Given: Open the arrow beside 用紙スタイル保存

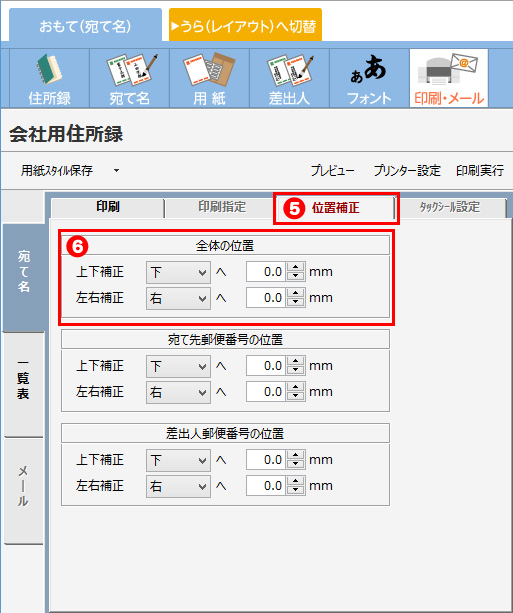Looking at the screenshot, I should coord(116,170).
